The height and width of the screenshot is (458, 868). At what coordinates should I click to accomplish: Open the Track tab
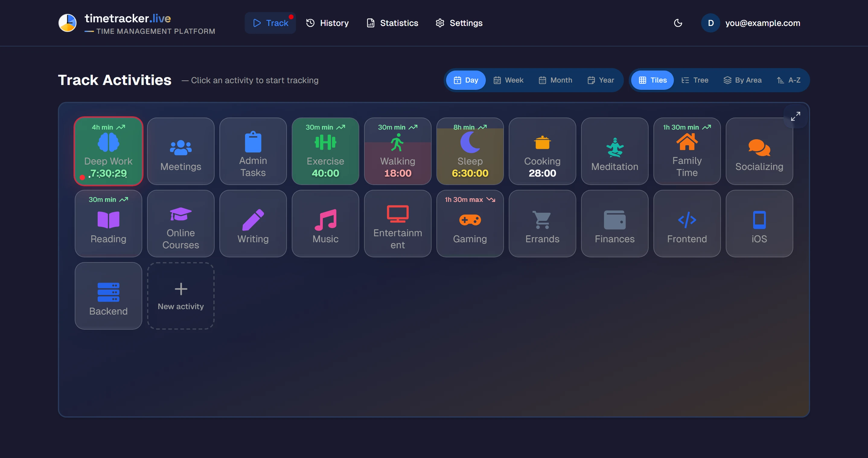[x=270, y=23]
